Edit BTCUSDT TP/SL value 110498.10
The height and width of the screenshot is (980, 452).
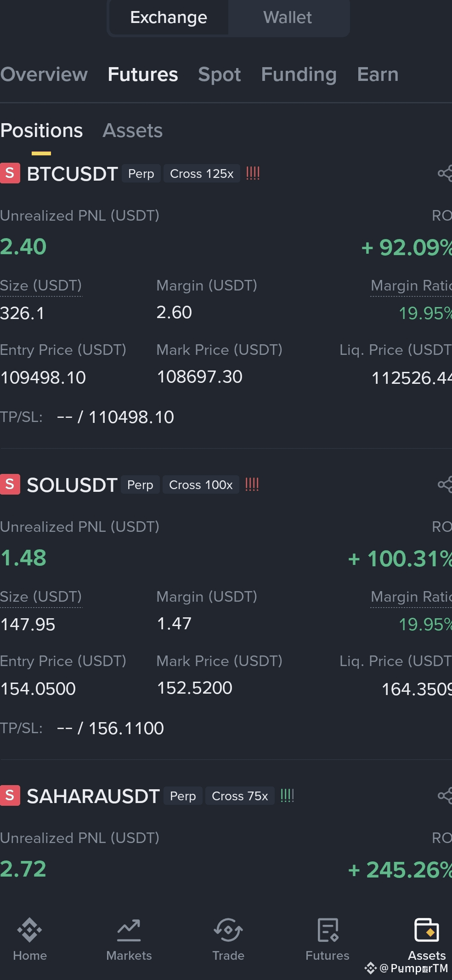131,417
